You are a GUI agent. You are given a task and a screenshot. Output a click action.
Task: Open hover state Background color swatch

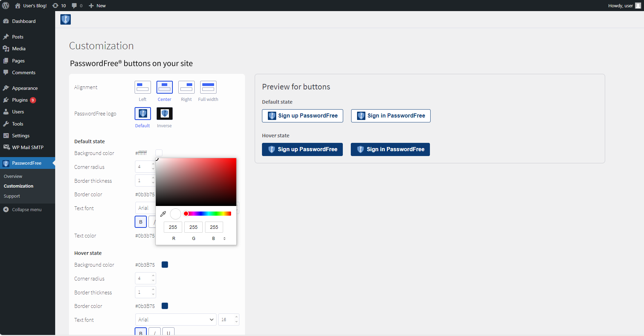click(165, 265)
